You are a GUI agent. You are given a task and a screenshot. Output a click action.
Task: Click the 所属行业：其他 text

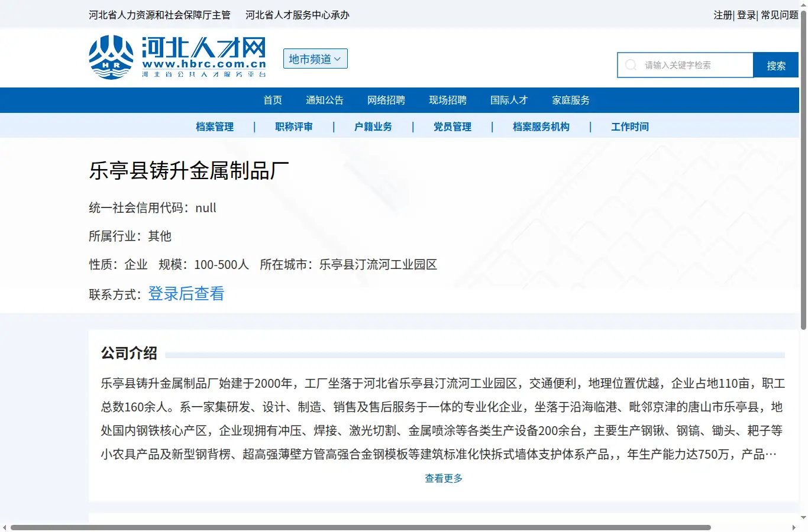pyautogui.click(x=130, y=236)
